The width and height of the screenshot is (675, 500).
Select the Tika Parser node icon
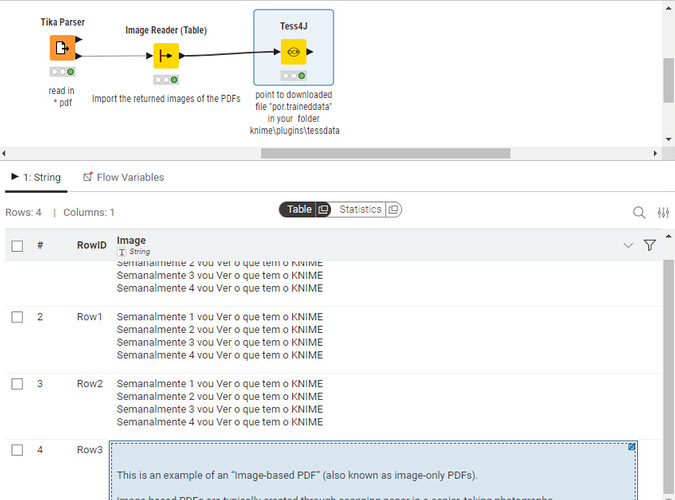[62, 48]
